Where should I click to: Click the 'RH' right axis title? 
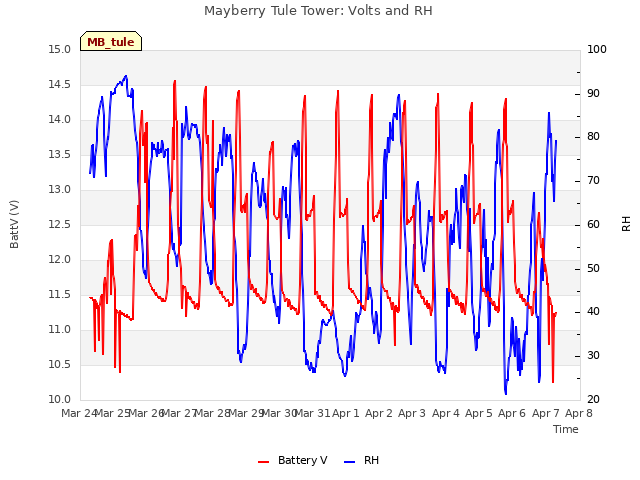click(626, 224)
